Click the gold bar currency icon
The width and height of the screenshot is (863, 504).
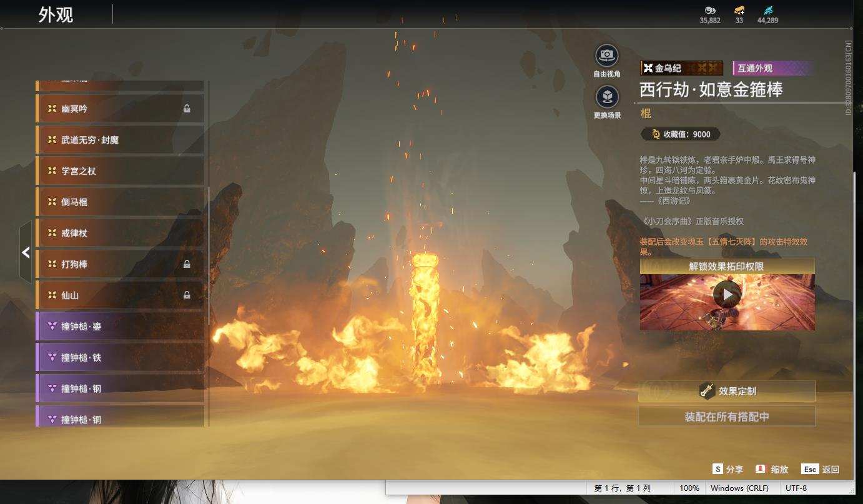739,10
